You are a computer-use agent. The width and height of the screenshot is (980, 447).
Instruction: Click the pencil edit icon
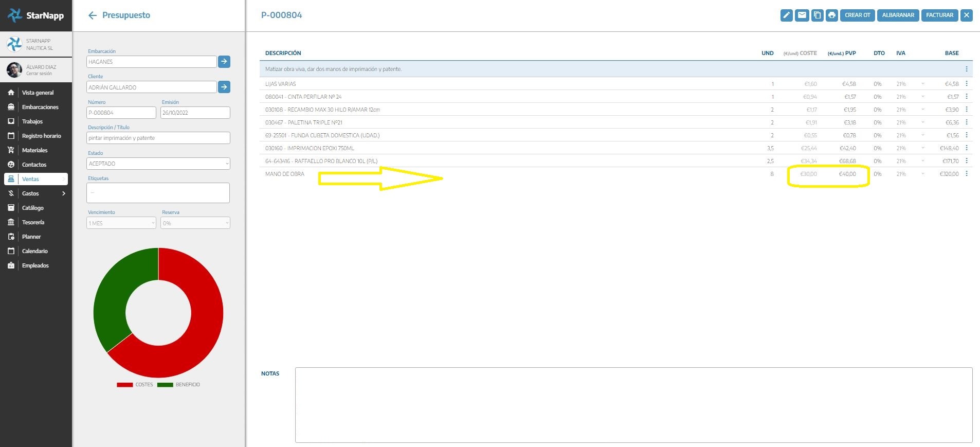[x=786, y=15]
